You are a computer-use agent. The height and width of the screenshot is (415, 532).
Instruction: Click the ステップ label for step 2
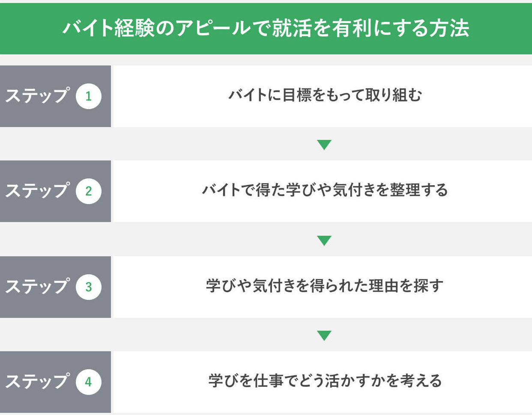[37, 190]
